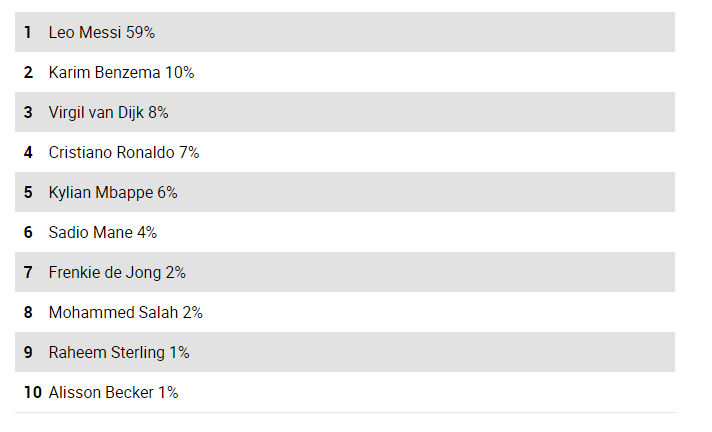Screen dimensions: 712x432
Task: Click the Raheem Sterling 1% text
Action: 119,353
